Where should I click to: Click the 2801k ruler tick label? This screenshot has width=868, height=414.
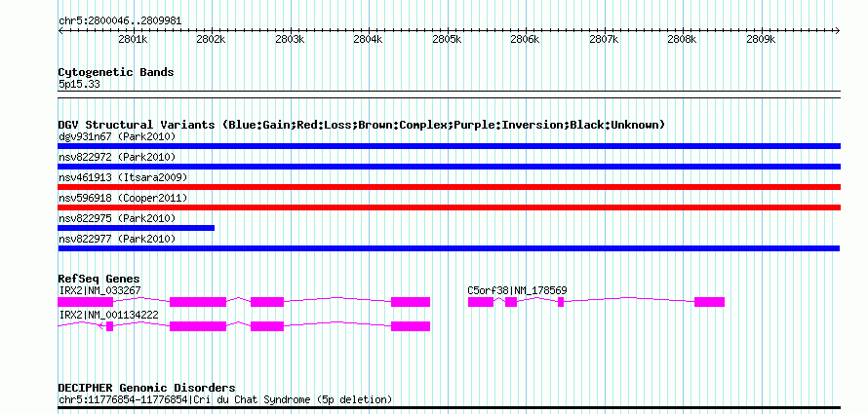click(x=134, y=40)
